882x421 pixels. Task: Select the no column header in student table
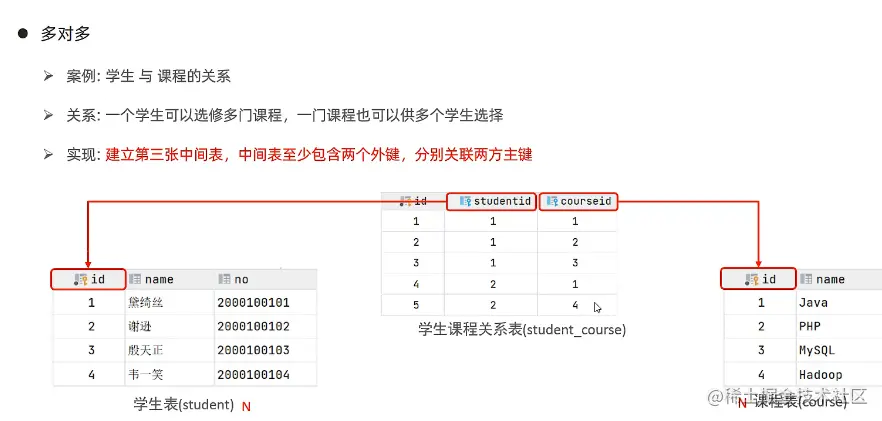pos(266,279)
